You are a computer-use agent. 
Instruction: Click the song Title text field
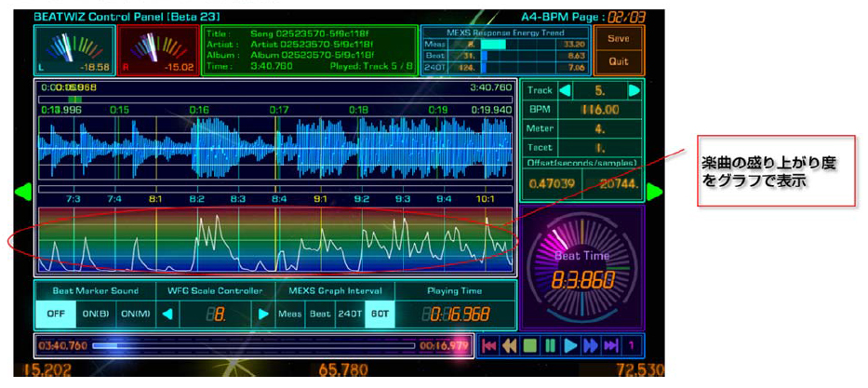[311, 33]
